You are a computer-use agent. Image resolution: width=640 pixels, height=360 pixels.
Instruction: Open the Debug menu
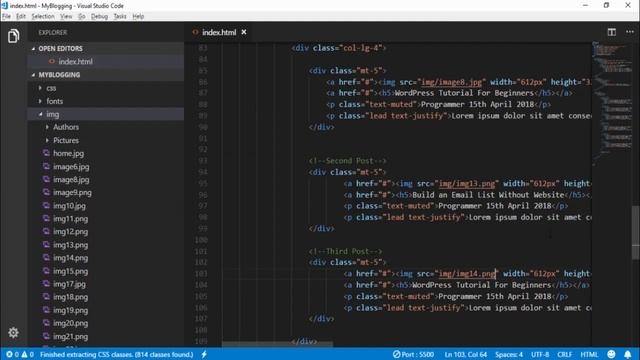[99, 16]
